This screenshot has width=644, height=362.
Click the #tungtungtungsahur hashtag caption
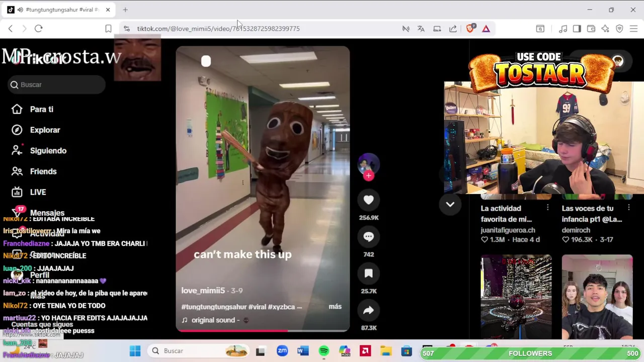(214, 307)
